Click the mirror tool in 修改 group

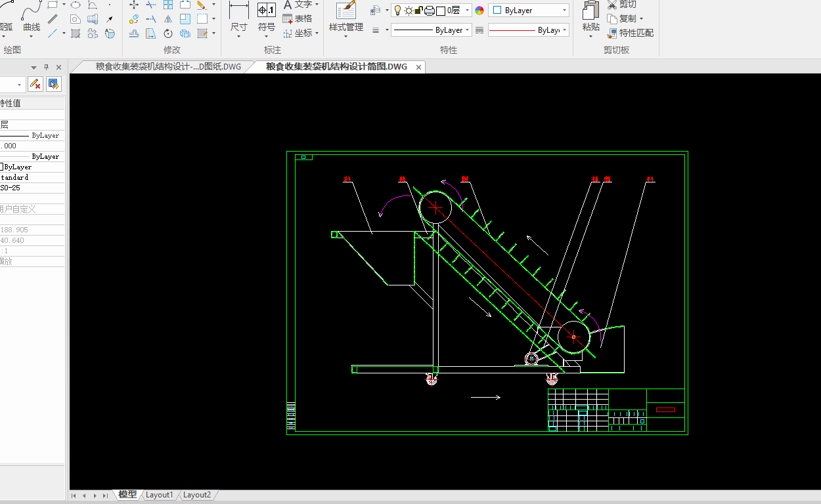point(168,19)
